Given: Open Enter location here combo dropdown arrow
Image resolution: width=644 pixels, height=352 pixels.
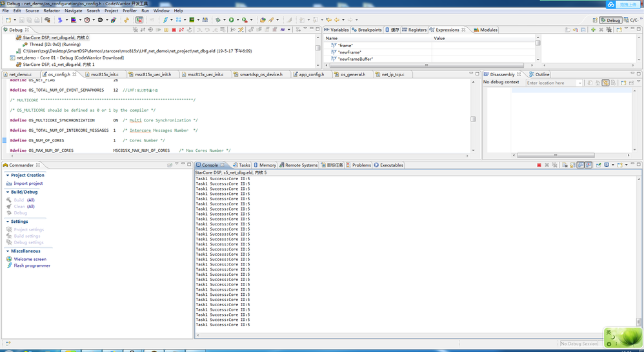Looking at the screenshot, I should [580, 83].
